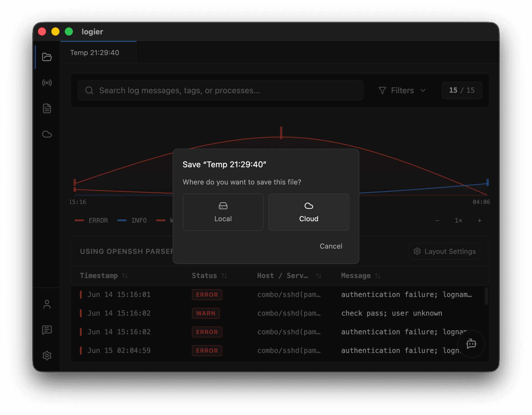The width and height of the screenshot is (532, 415).
Task: Click the search magnifier icon
Action: point(89,90)
